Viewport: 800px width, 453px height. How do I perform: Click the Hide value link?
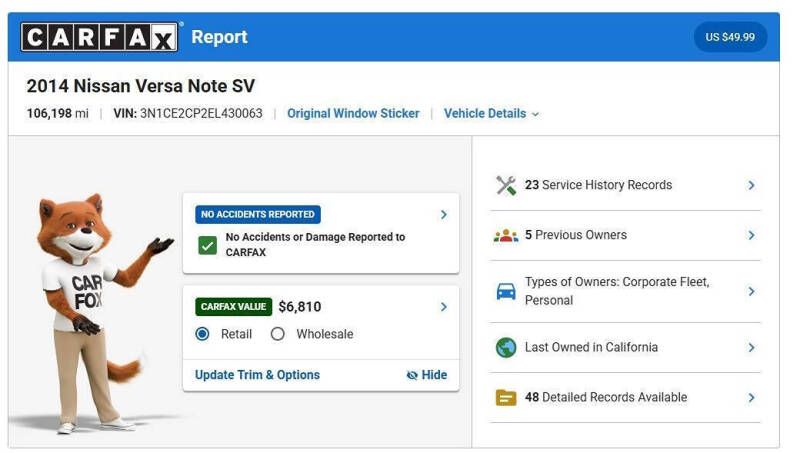point(427,375)
